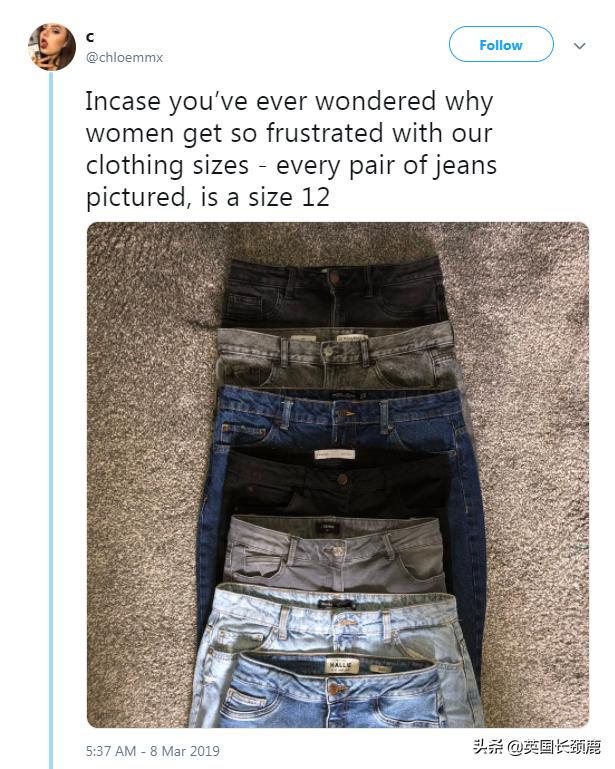Expand the tweet options chevron

click(x=580, y=46)
